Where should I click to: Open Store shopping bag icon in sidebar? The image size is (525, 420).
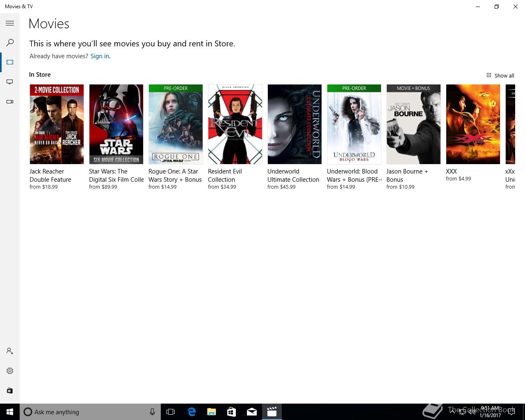click(x=10, y=390)
